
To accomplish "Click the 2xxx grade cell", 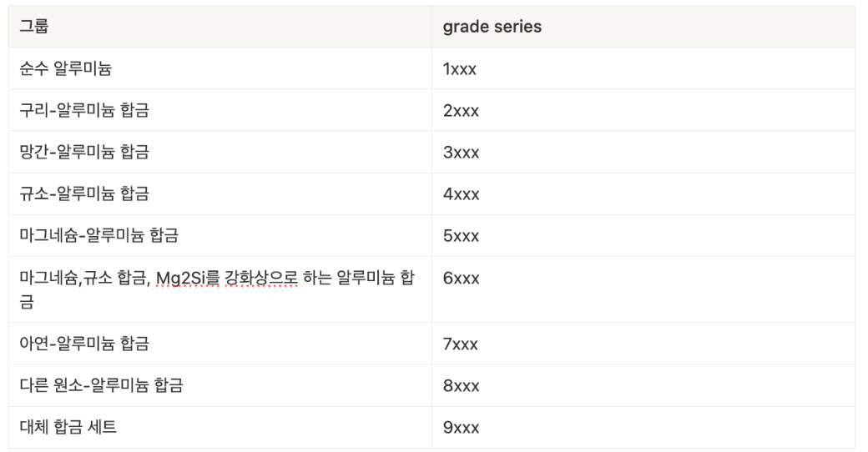I will 643,109.
